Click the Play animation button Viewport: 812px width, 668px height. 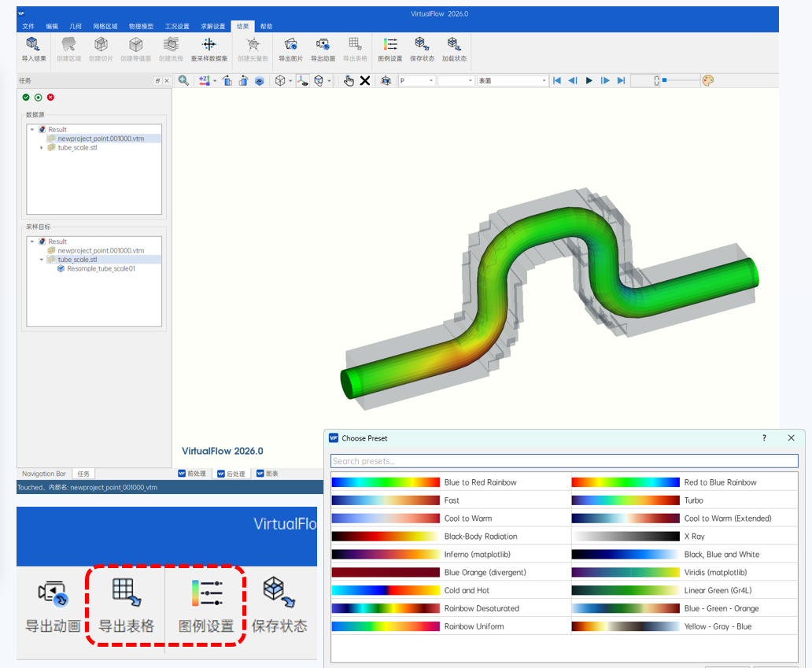click(589, 80)
